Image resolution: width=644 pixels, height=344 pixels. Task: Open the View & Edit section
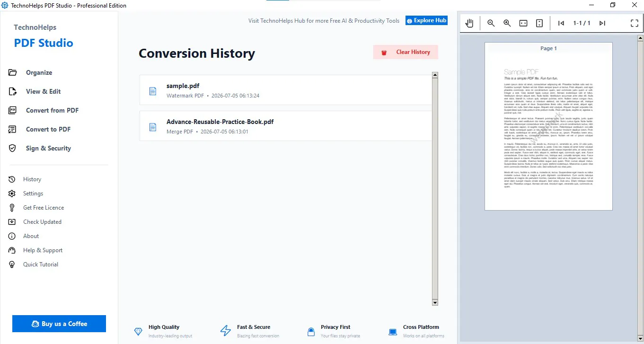click(43, 91)
